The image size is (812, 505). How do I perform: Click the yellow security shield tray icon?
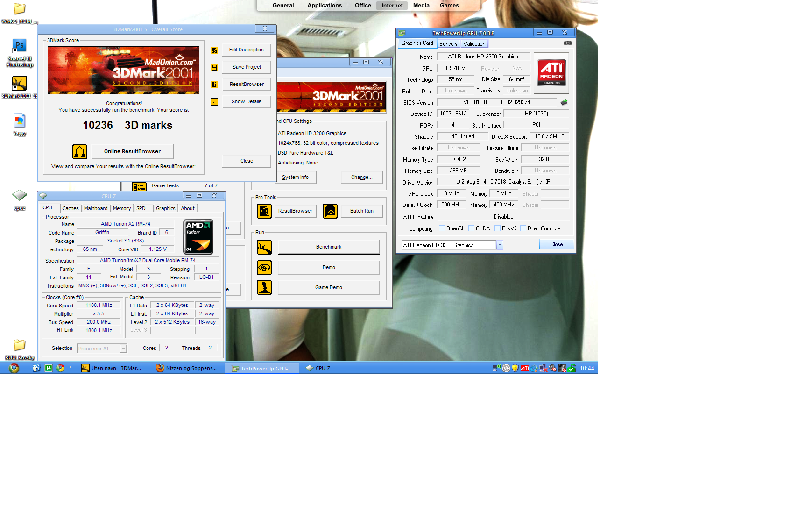click(x=515, y=368)
